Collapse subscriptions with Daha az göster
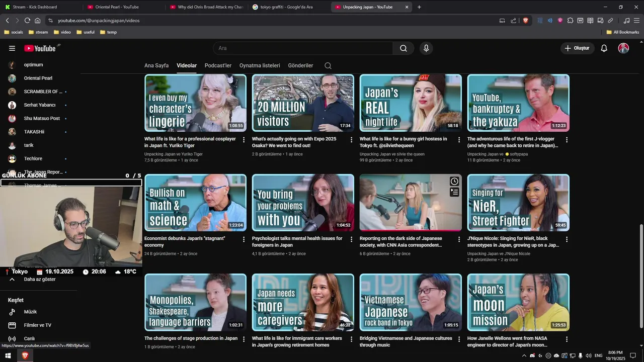Viewport: 644px width, 362px height. pos(40,280)
